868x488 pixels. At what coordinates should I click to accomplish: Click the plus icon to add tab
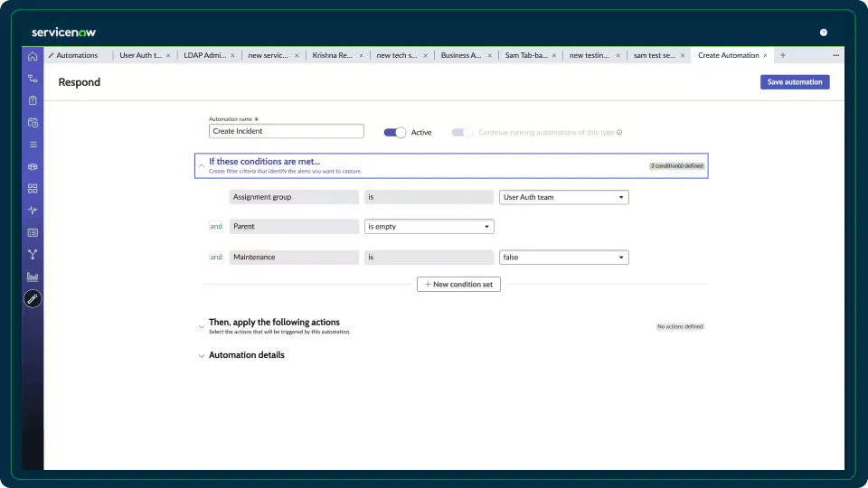click(782, 55)
